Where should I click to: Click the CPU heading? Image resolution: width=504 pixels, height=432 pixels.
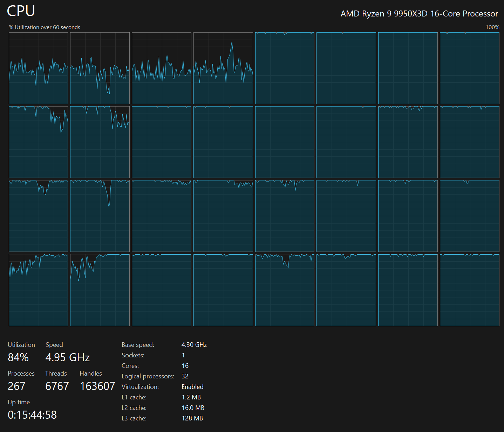[21, 11]
